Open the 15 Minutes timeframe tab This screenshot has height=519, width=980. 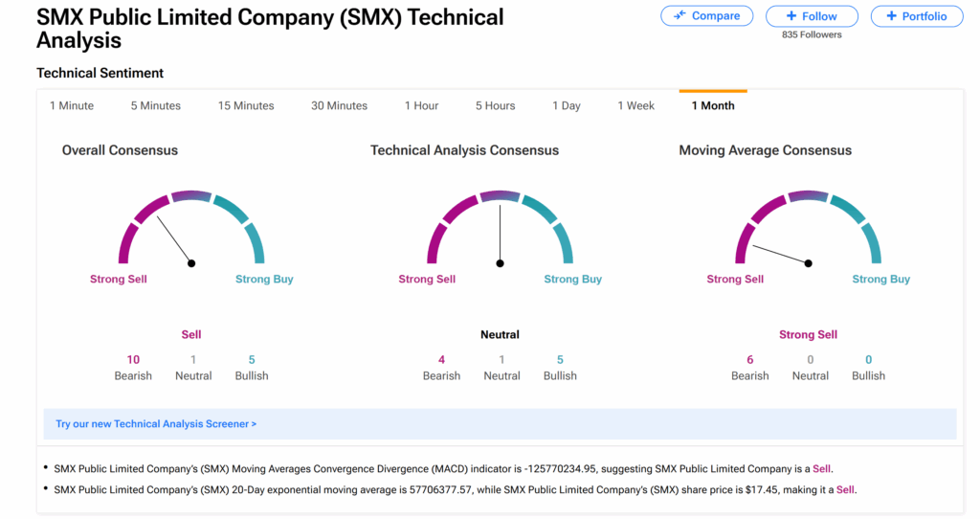pos(246,105)
